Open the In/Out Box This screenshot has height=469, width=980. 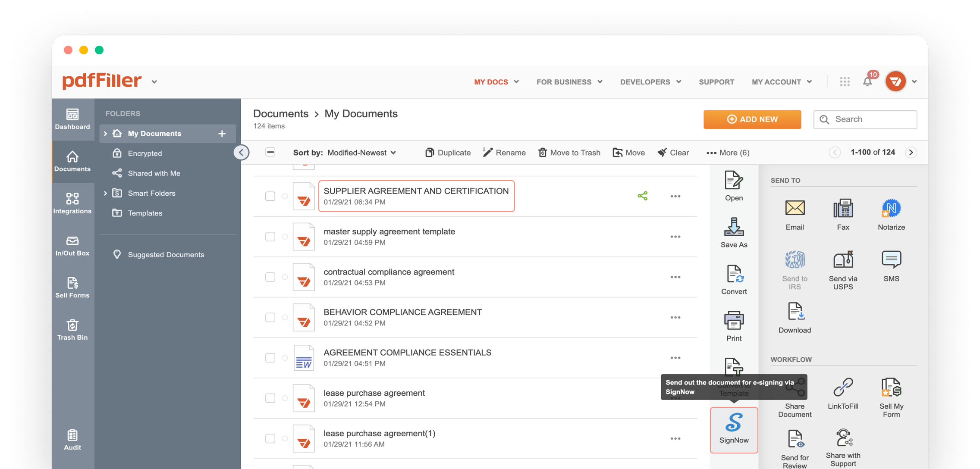pyautogui.click(x=72, y=245)
